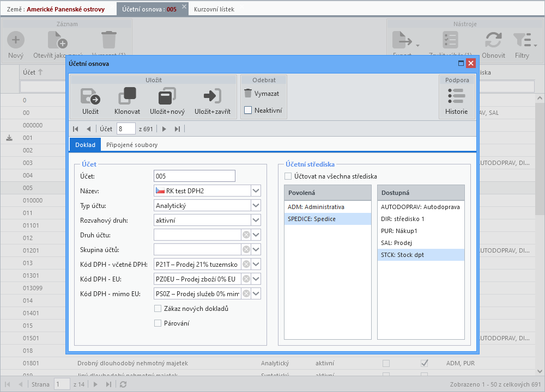The image size is (545, 392).
Task: Open the Připojené soubory tab
Action: pos(132,144)
